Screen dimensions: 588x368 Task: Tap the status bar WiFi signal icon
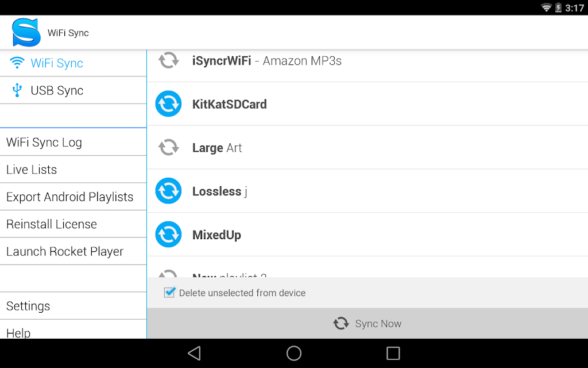[x=547, y=7]
